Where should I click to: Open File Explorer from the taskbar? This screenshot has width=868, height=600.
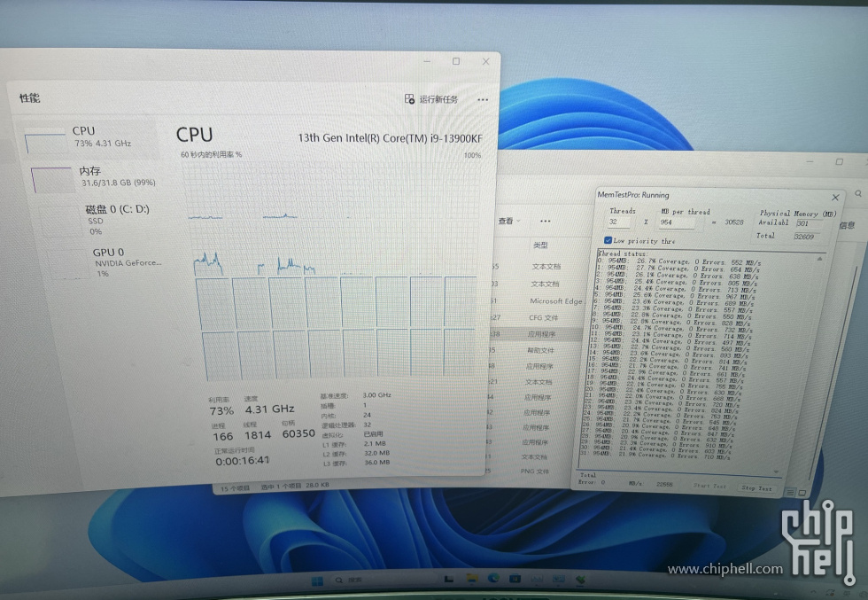pos(471,580)
